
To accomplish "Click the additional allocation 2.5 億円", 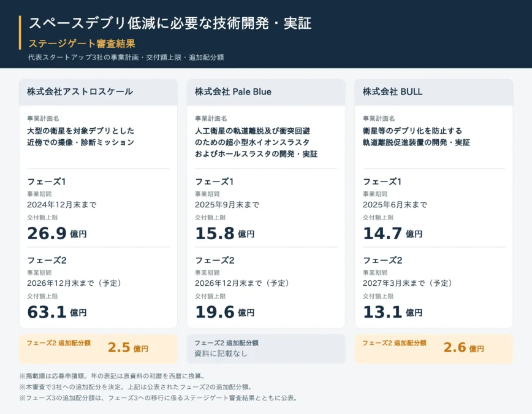I will point(128,347).
